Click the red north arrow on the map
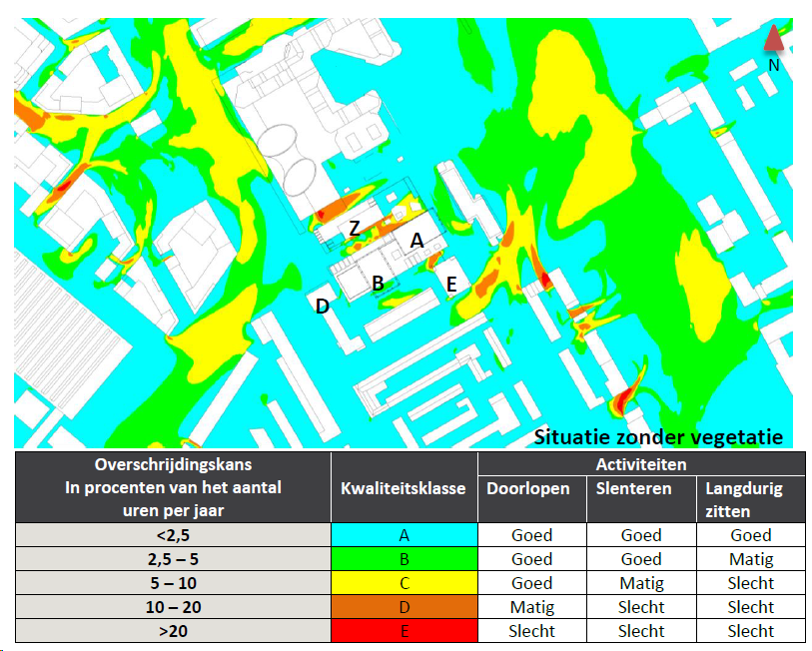 774,38
